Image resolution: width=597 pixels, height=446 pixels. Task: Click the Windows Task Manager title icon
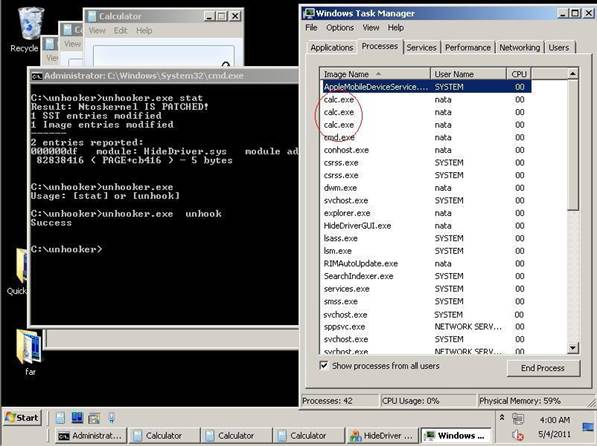point(309,13)
